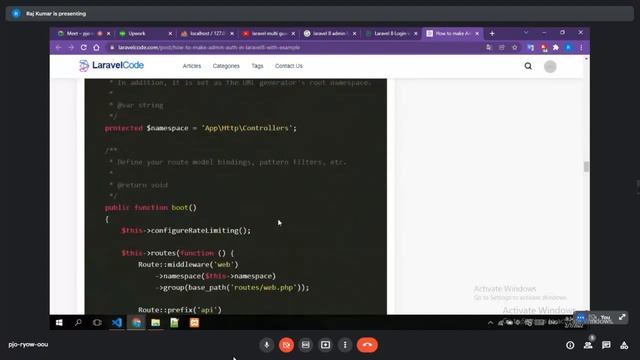
Task: Open the activities panel
Action: click(x=624, y=345)
